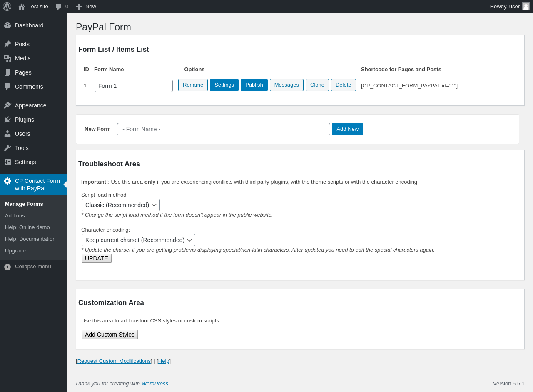
Task: Clone Form 1
Action: point(317,85)
